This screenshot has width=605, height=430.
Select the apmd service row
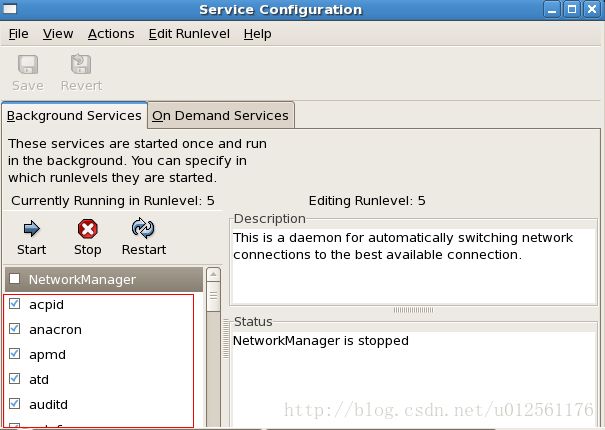pyautogui.click(x=103, y=354)
